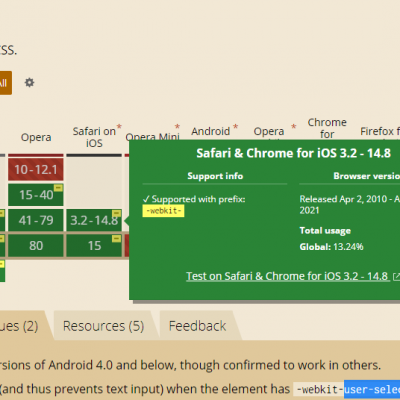Image resolution: width=400 pixels, height=400 pixels.
Task: Click the Safari on iOS column header
Action: pyautogui.click(x=94, y=137)
